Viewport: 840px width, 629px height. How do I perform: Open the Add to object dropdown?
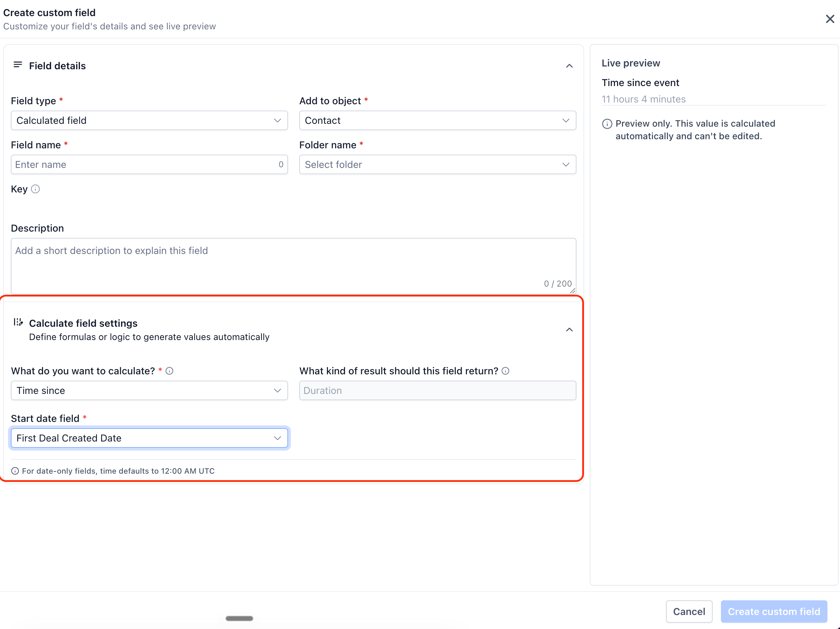[x=437, y=120]
